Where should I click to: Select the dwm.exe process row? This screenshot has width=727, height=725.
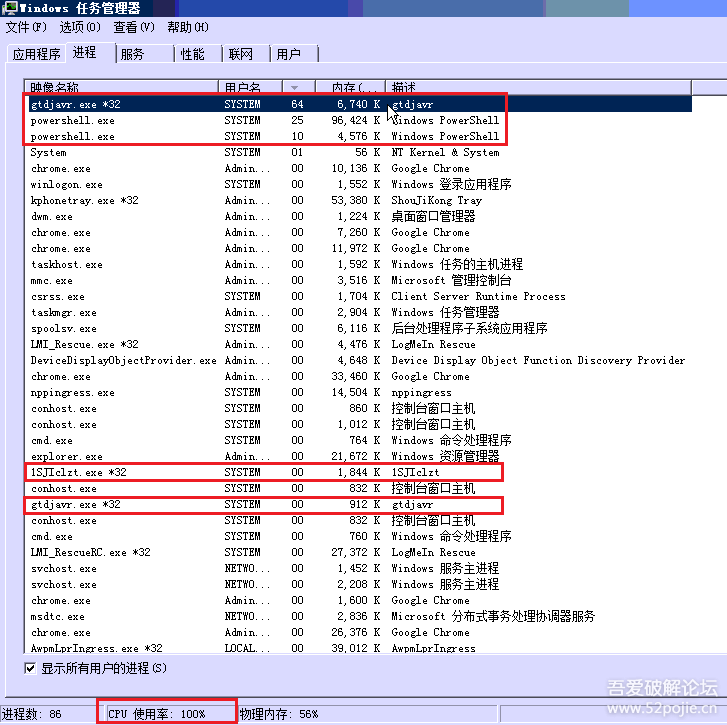click(x=358, y=216)
